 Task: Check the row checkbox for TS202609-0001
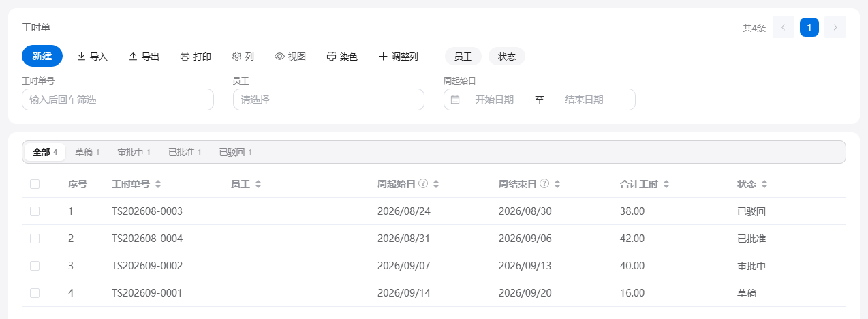point(35,293)
